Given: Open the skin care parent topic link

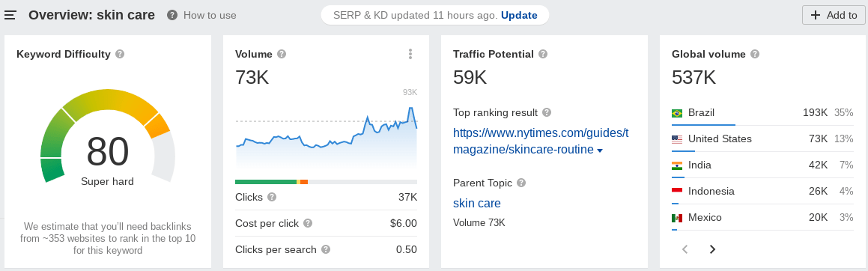Looking at the screenshot, I should [x=476, y=203].
